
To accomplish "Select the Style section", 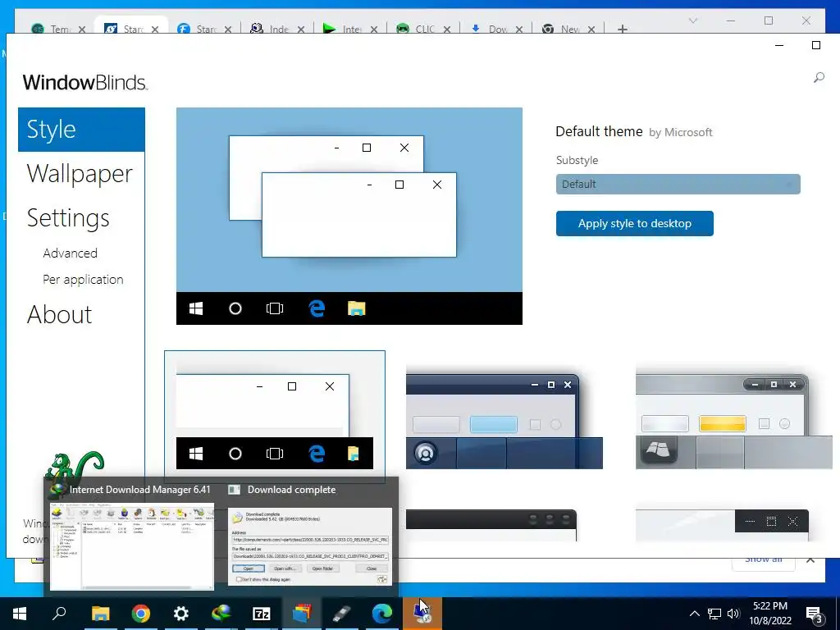I will click(81, 130).
